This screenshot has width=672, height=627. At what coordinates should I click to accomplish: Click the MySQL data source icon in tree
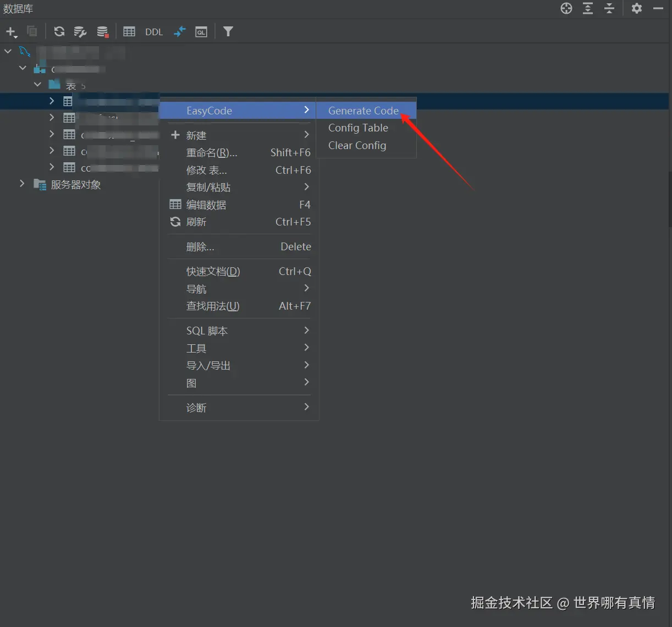coord(24,52)
